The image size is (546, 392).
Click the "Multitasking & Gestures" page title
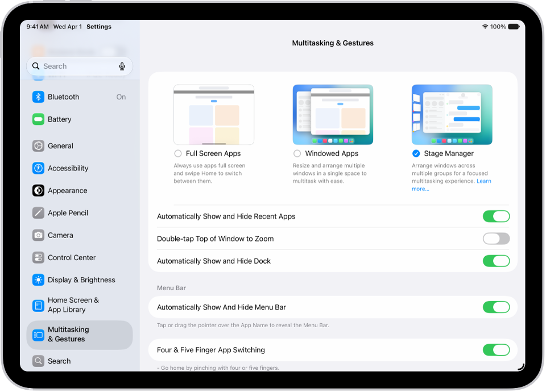pyautogui.click(x=333, y=43)
